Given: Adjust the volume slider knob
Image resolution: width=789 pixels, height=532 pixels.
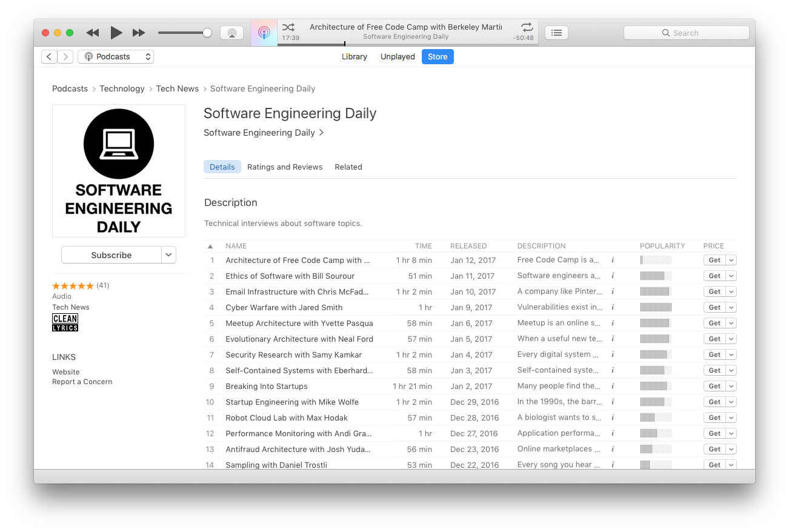Looking at the screenshot, I should click(x=207, y=33).
